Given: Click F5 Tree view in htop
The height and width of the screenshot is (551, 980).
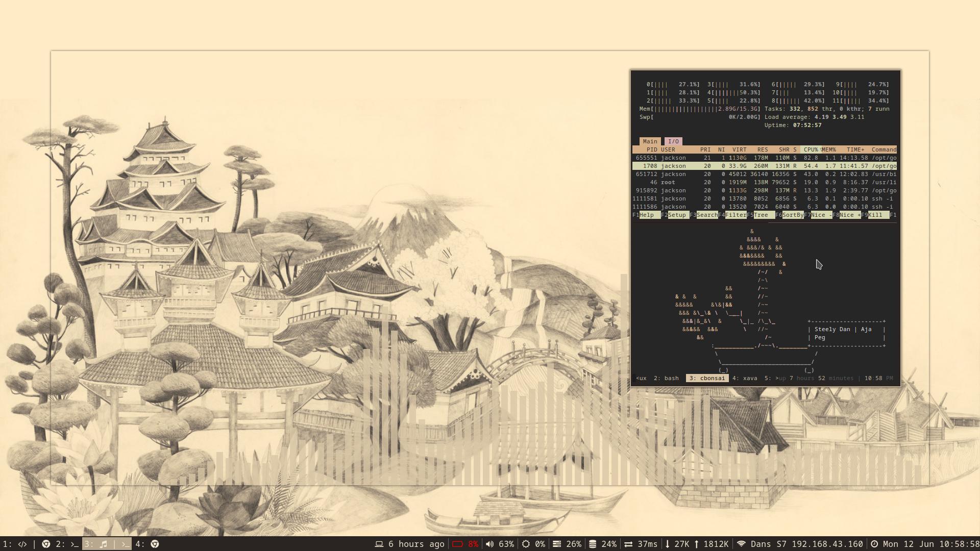Looking at the screenshot, I should [x=761, y=215].
